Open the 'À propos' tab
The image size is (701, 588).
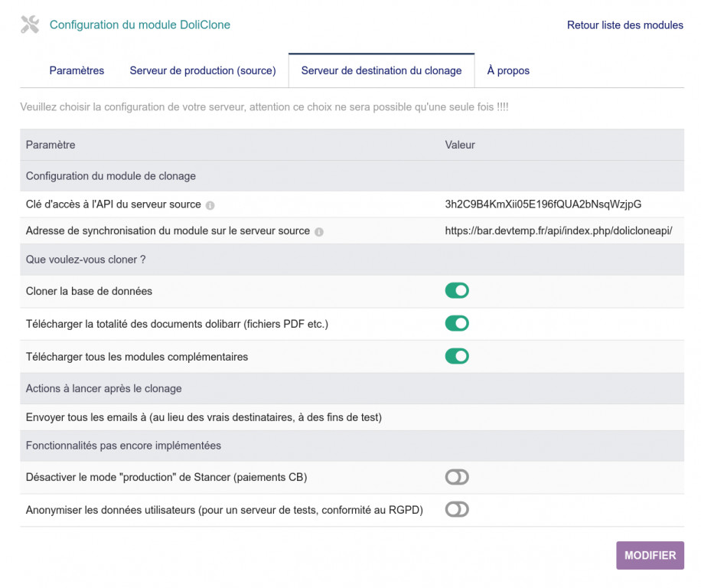point(508,70)
